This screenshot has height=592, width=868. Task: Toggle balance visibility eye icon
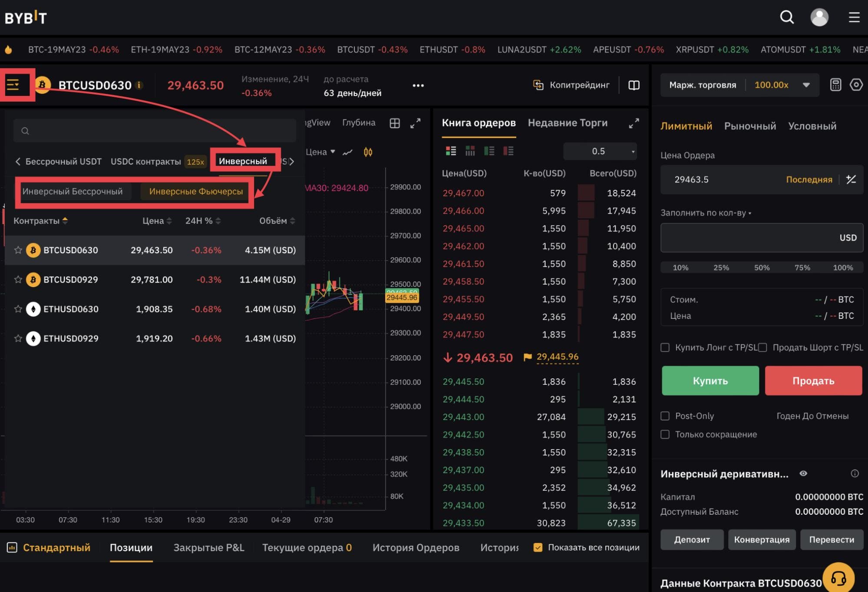click(803, 473)
